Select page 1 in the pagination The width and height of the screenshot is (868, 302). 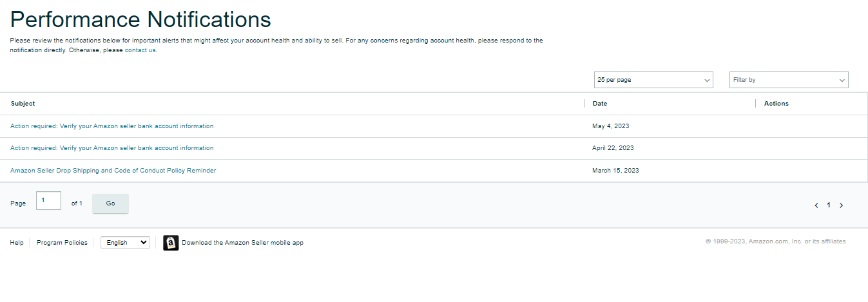(829, 205)
